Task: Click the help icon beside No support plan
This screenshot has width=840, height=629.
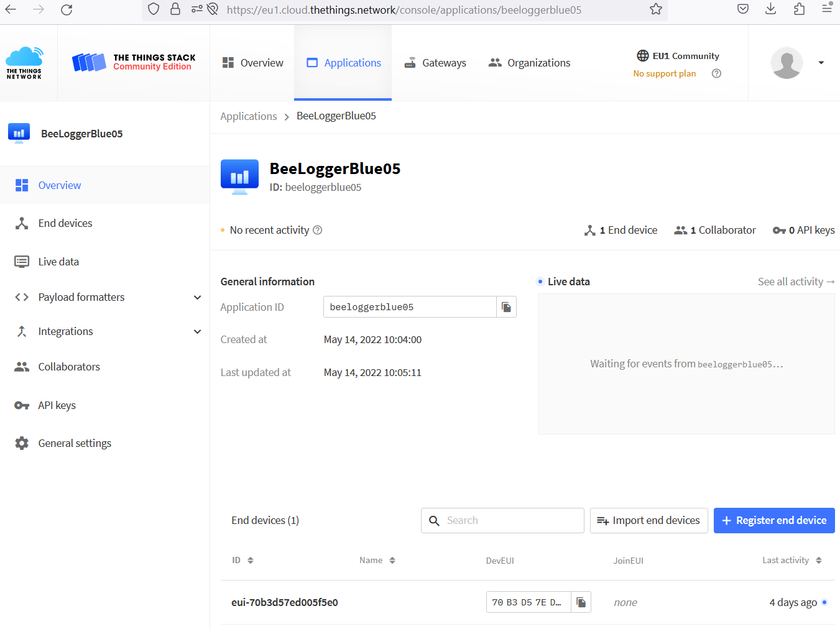Action: click(x=716, y=73)
